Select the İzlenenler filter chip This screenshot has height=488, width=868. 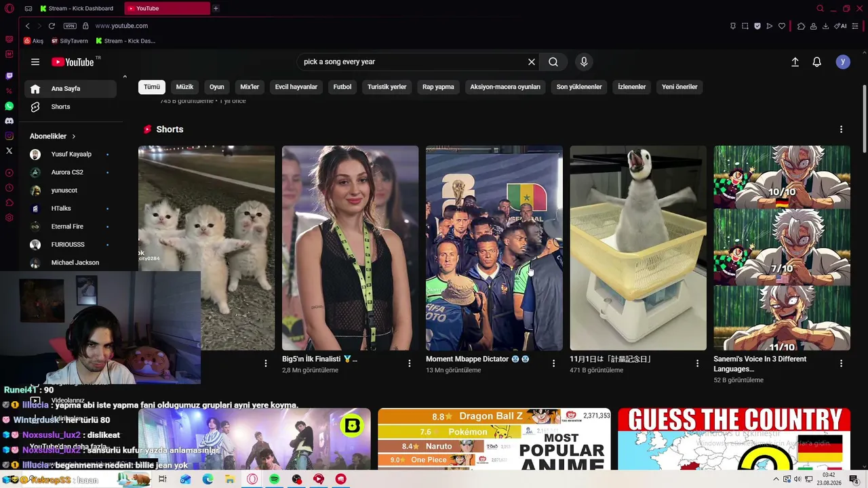632,87
